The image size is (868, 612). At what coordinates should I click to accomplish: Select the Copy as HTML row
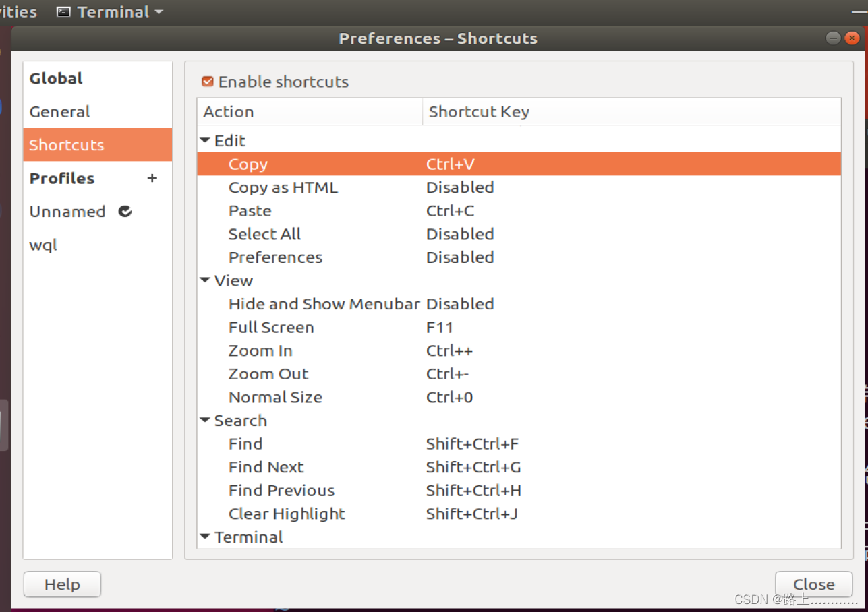pos(519,187)
